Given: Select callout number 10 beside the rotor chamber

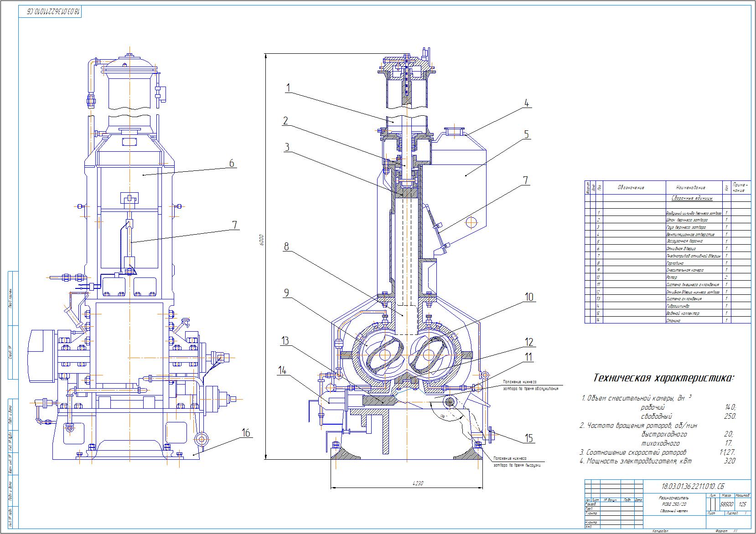Looking at the screenshot, I should [529, 297].
